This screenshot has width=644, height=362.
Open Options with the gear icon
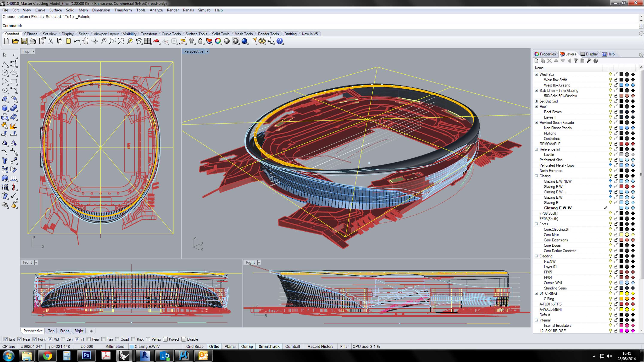click(x=262, y=41)
